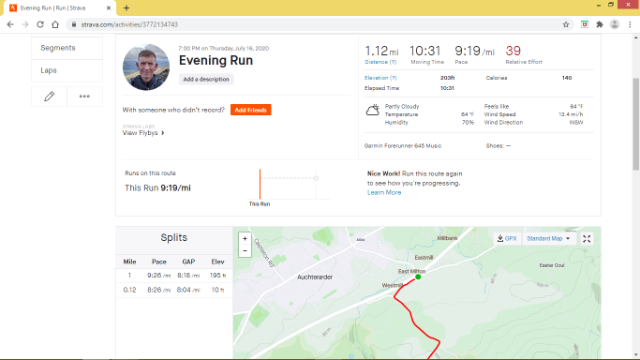The image size is (640, 360).
Task: Click the athlete profile photo
Action: pos(146,67)
